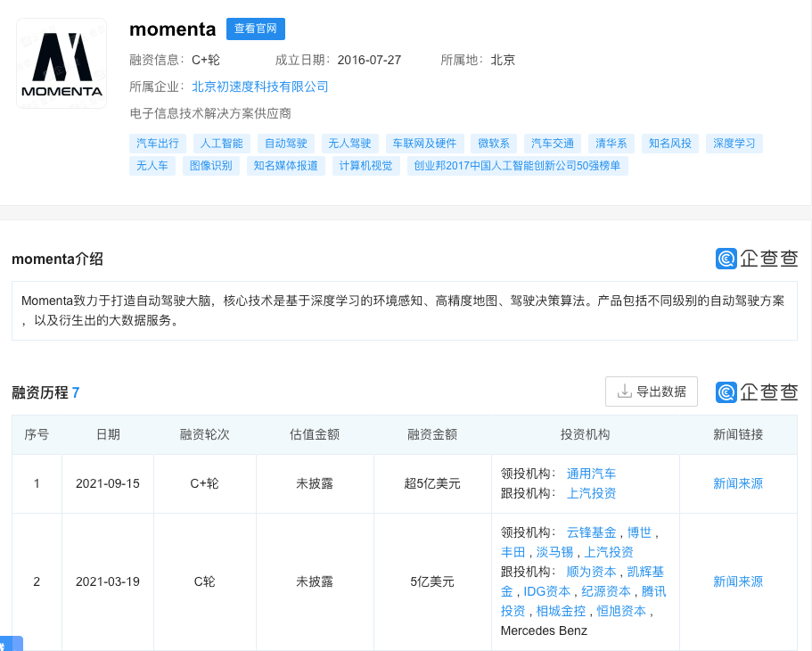Click the 新闻链接 column header
Screen dimensions: 812x651
pyautogui.click(x=738, y=434)
